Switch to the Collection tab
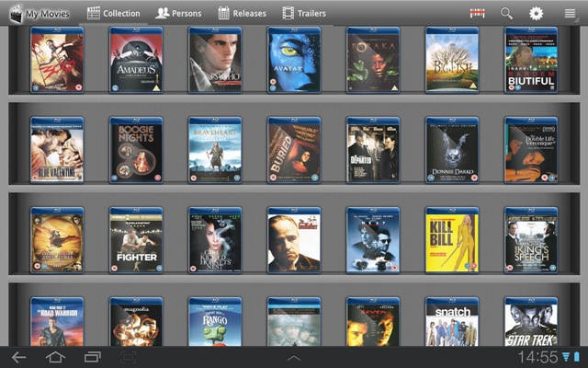Viewport: 588px width, 368px height. [x=114, y=14]
